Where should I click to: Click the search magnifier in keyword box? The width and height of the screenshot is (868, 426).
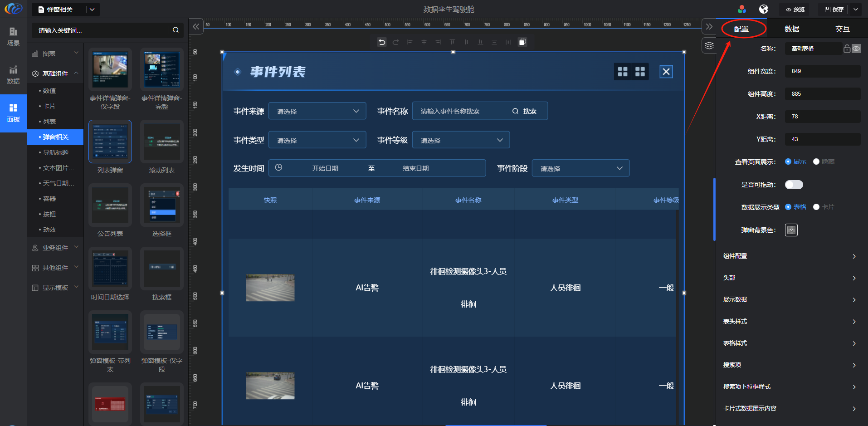point(176,30)
